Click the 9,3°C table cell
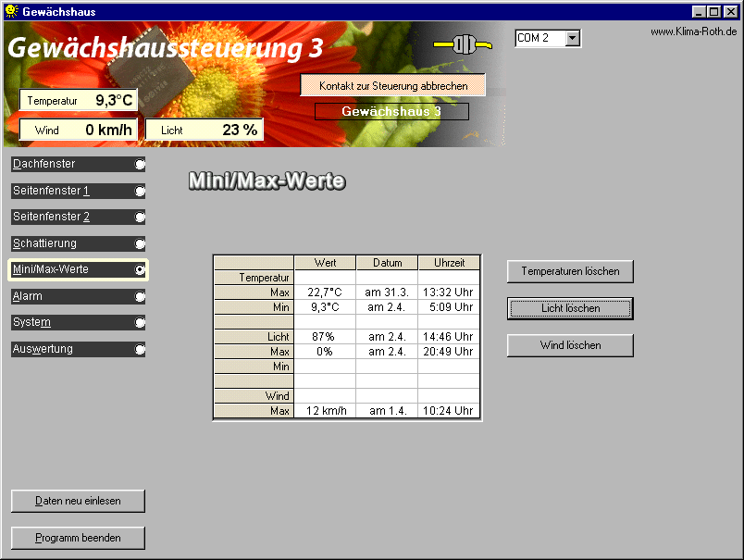The width and height of the screenshot is (744, 560). click(325, 307)
